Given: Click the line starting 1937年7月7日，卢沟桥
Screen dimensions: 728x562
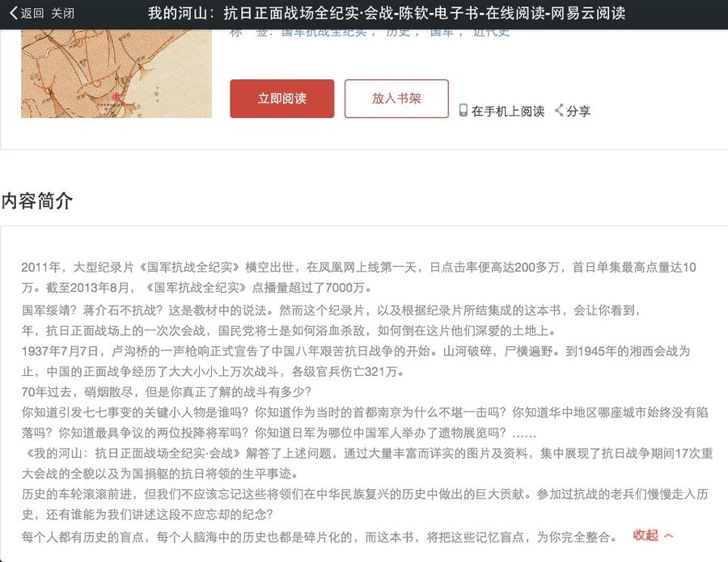Looking at the screenshot, I should coord(356,351).
